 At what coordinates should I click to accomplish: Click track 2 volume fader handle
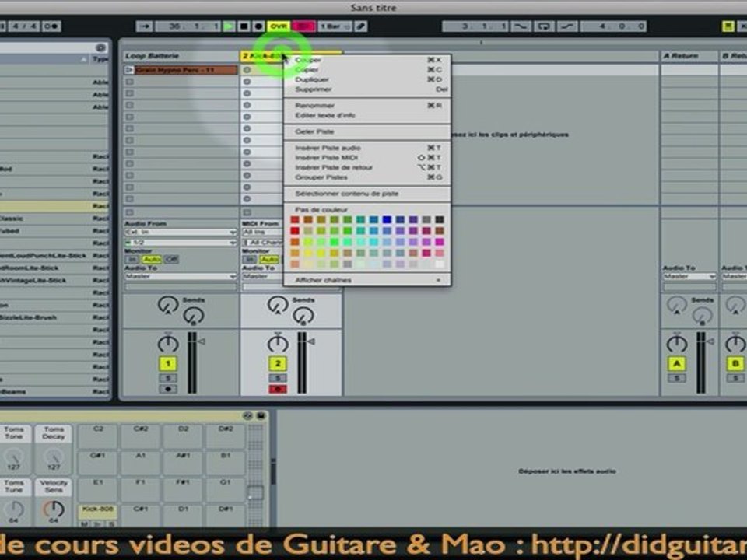311,341
